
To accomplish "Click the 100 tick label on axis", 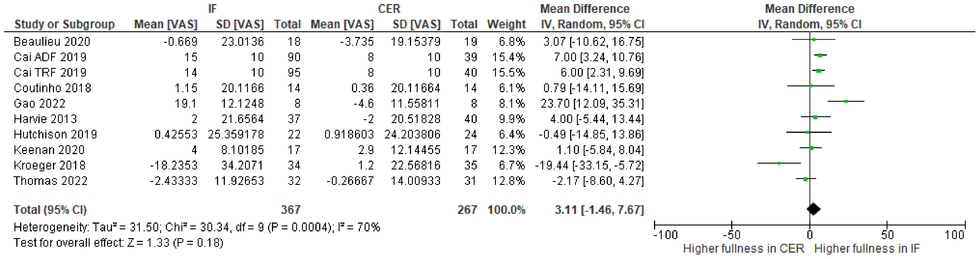I will [954, 235].
